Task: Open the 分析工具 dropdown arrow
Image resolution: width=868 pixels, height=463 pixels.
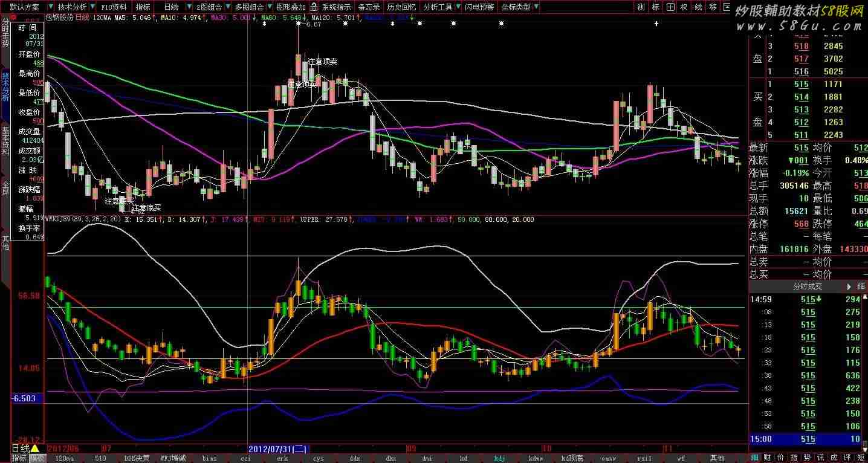Action: (x=458, y=7)
